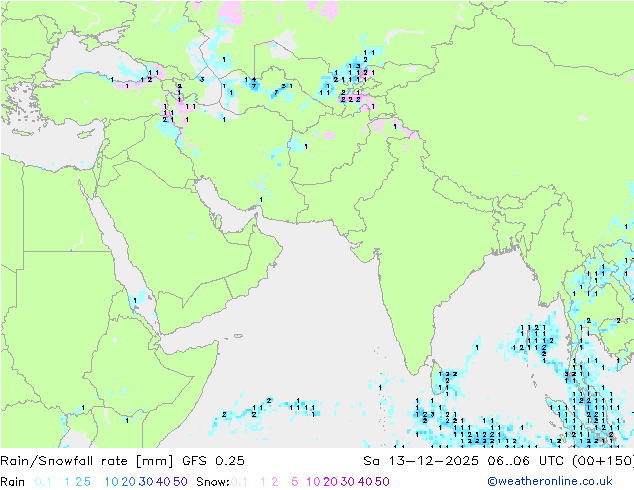Pick the Snow legend 40 value
The width and height of the screenshot is (634, 490).
(x=365, y=482)
